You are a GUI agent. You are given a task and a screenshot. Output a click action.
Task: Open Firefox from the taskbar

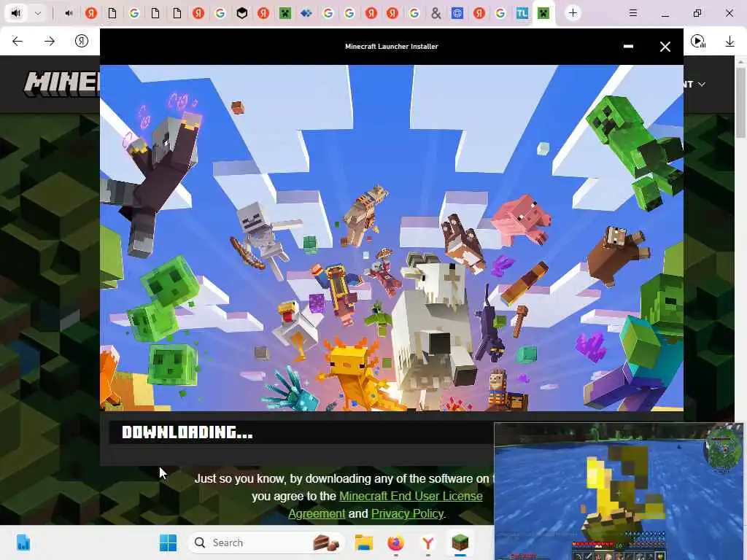395,542
